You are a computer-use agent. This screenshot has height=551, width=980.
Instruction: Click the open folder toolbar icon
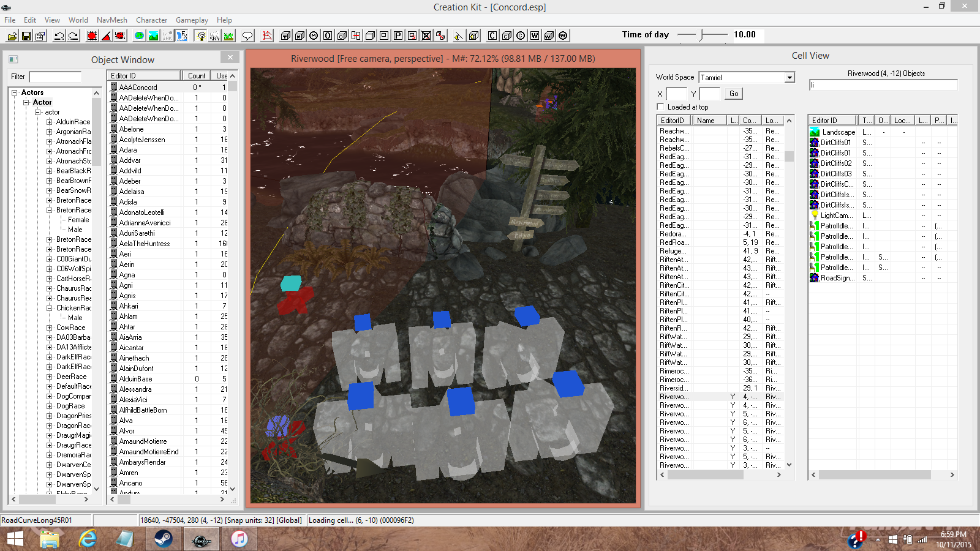pos(12,36)
